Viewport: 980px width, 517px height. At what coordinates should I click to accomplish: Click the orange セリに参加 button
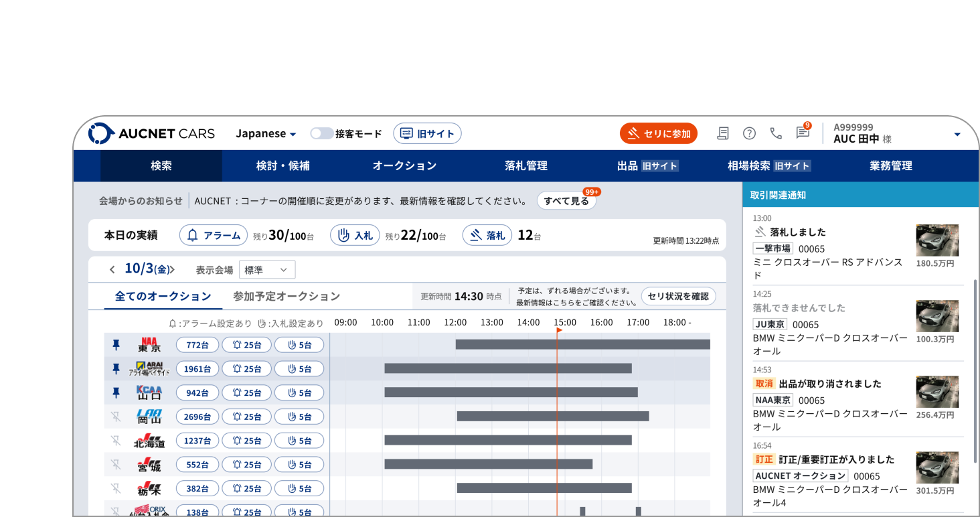(659, 133)
